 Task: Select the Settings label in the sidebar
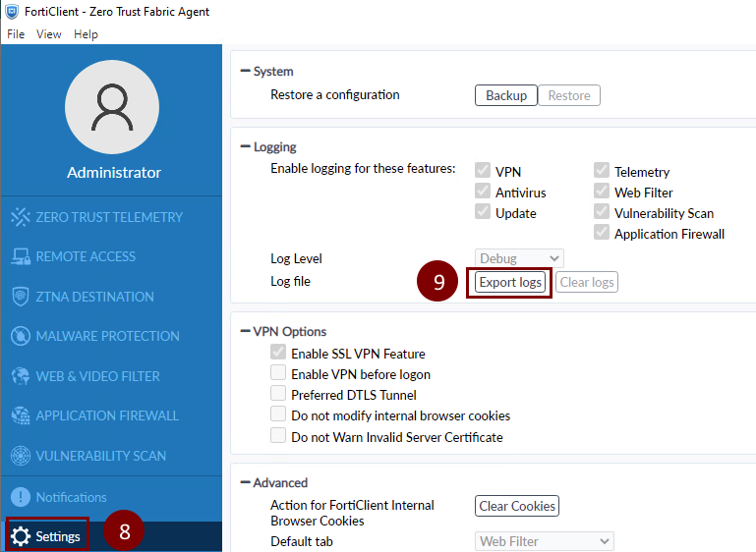[x=58, y=536]
